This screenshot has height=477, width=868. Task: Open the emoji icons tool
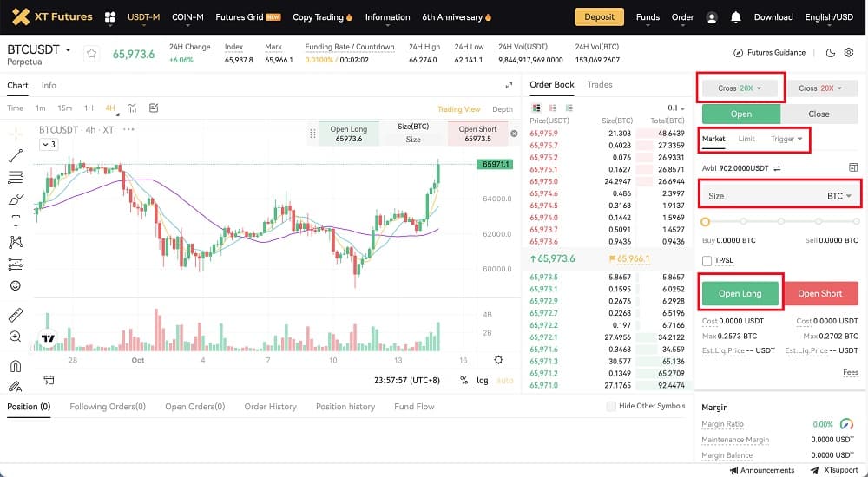point(16,285)
